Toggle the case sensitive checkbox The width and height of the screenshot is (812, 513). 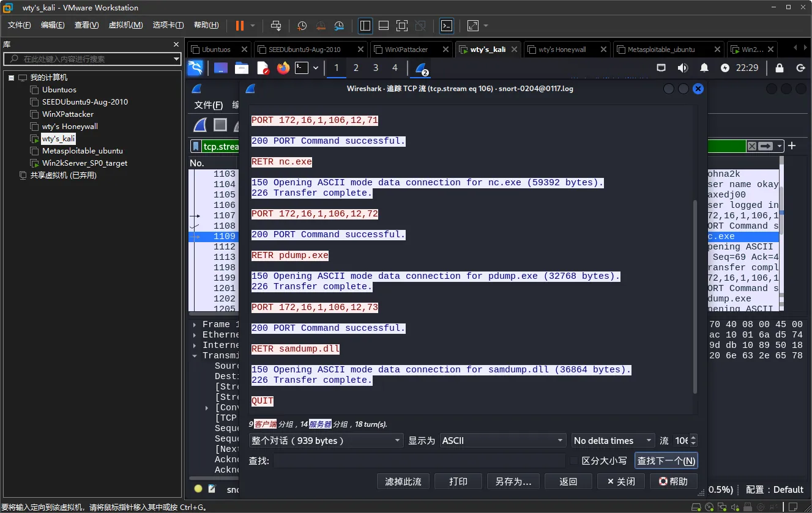click(574, 460)
